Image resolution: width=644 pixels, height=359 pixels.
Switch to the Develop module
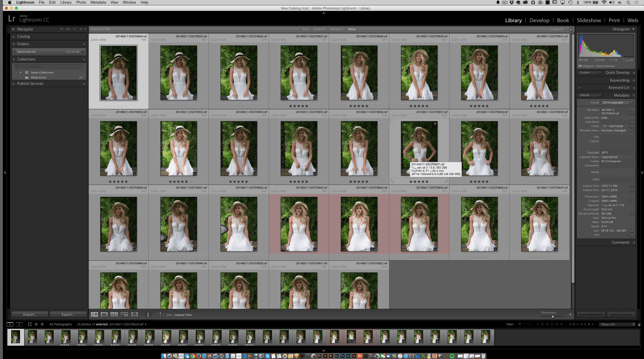[x=539, y=20]
